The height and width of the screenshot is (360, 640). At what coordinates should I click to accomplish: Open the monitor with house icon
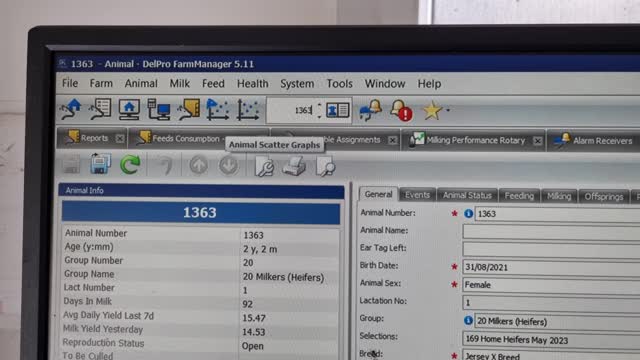pos(129,109)
